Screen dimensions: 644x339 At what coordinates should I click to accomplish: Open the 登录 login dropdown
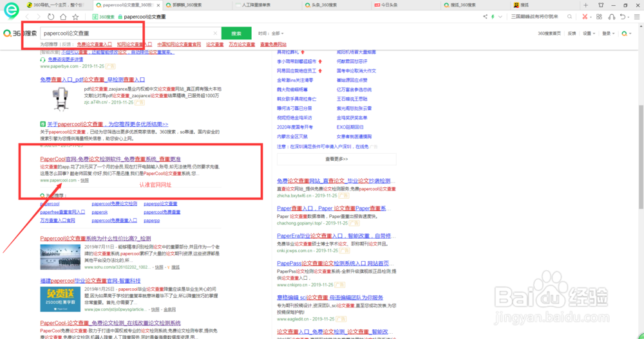(609, 33)
